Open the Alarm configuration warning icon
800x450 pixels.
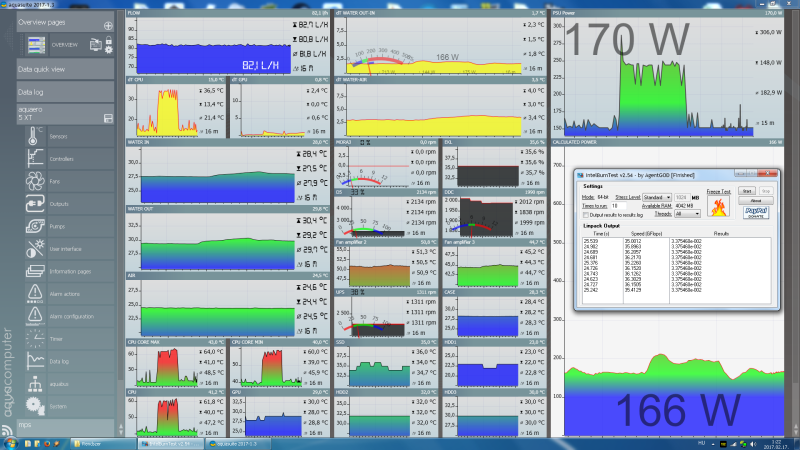[x=35, y=316]
